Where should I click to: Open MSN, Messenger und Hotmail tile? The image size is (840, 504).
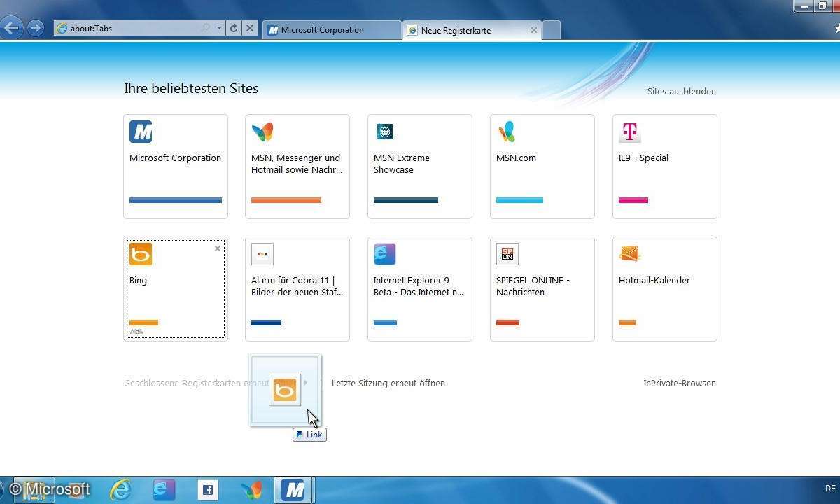[x=297, y=167]
